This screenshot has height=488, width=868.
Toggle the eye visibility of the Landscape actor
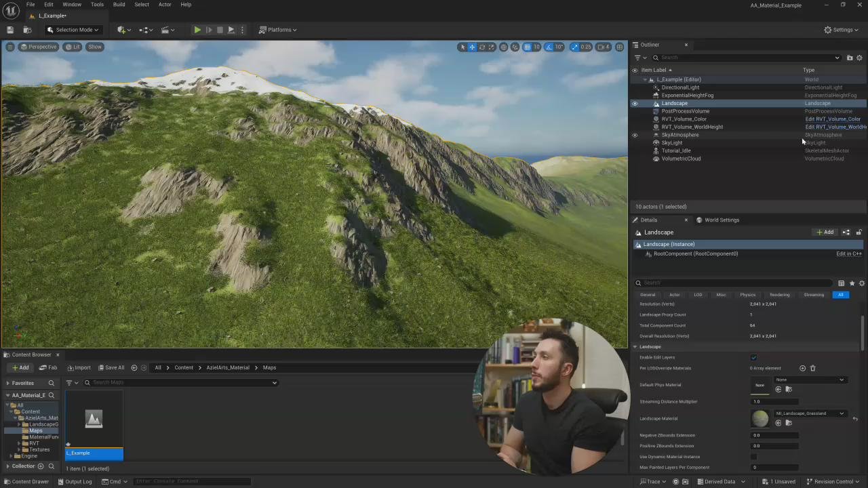tap(635, 104)
